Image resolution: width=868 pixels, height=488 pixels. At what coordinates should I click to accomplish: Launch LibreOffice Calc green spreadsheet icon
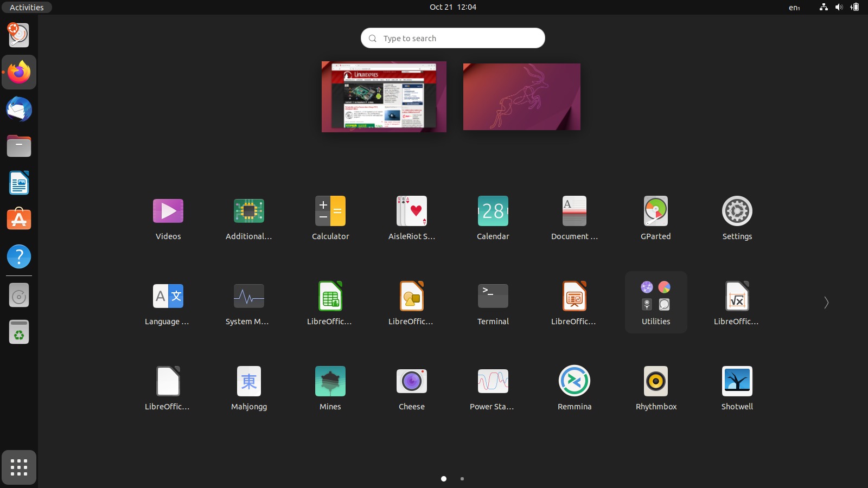pos(330,303)
